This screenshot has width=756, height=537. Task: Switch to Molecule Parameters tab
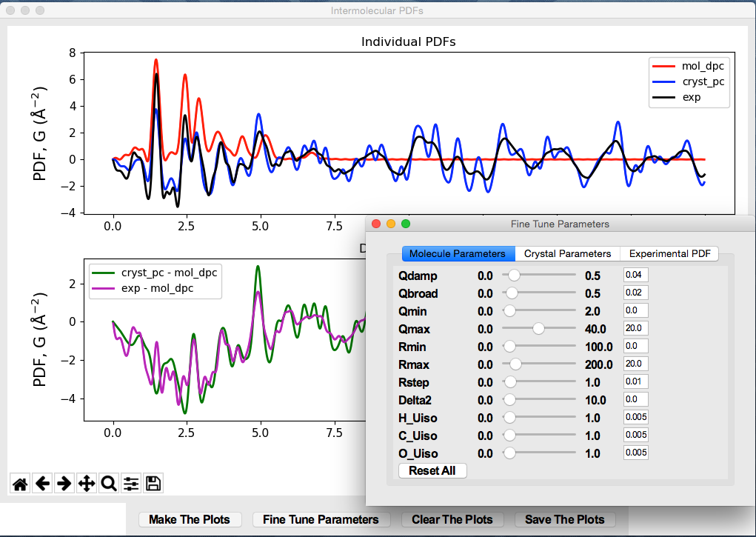tap(458, 254)
